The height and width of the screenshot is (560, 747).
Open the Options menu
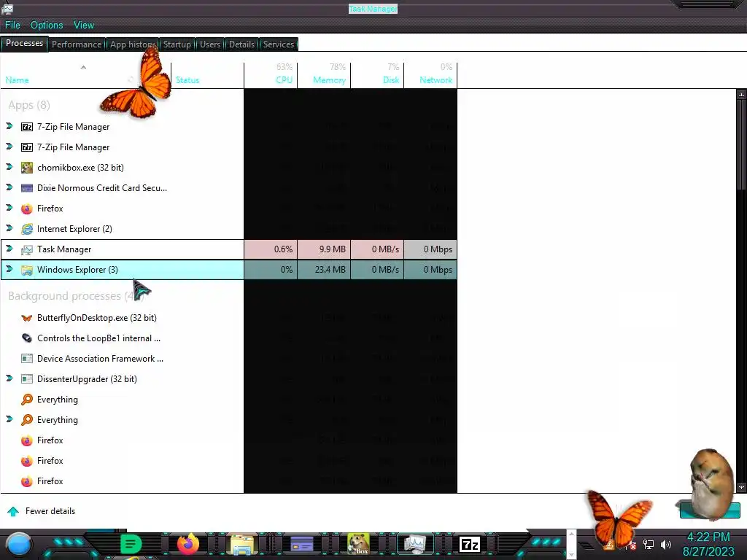[x=47, y=26]
